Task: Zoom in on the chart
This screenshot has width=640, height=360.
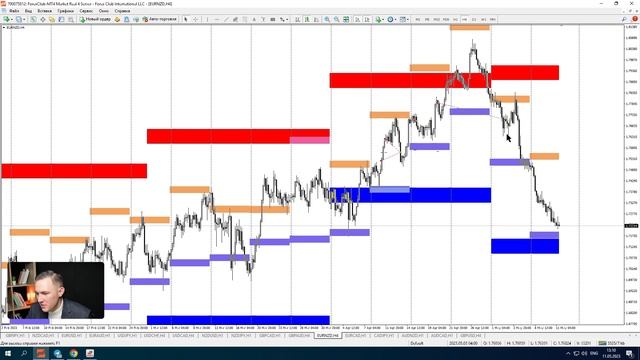Action: pyautogui.click(x=327, y=19)
